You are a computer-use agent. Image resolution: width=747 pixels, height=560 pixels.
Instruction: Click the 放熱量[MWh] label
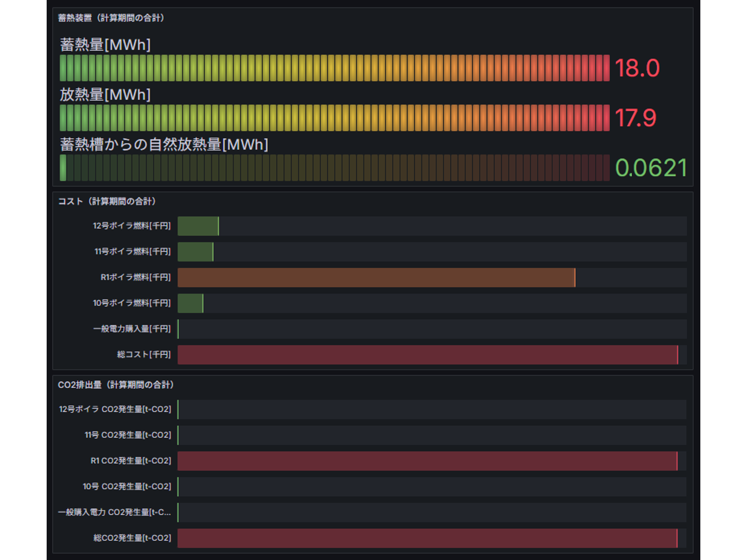pos(105,94)
